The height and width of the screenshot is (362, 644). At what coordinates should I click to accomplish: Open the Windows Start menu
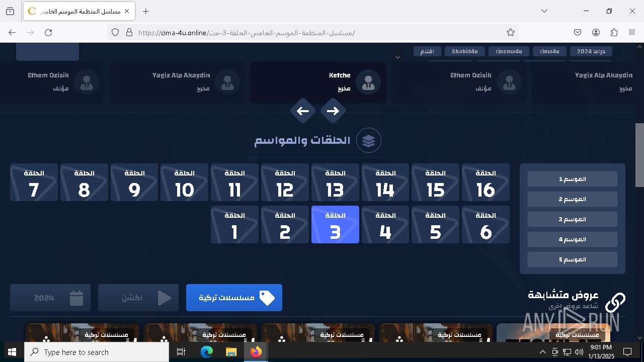(x=12, y=352)
